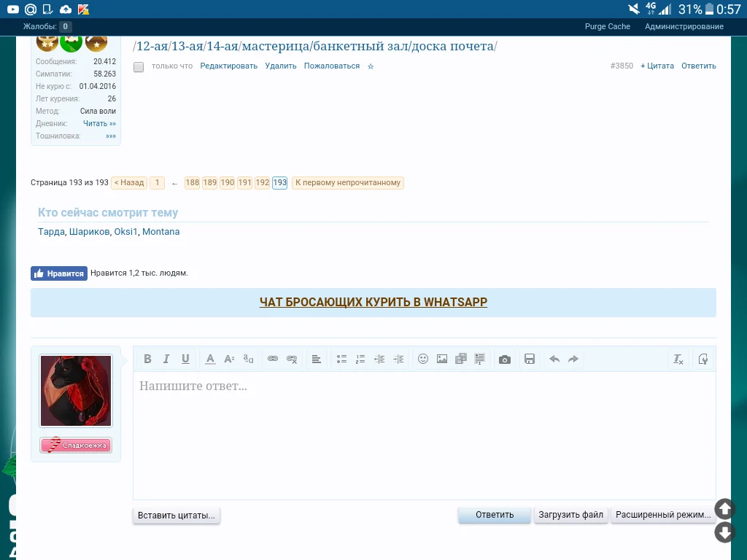The height and width of the screenshot is (560, 747).
Task: Apply italic formatting
Action: coord(166,359)
